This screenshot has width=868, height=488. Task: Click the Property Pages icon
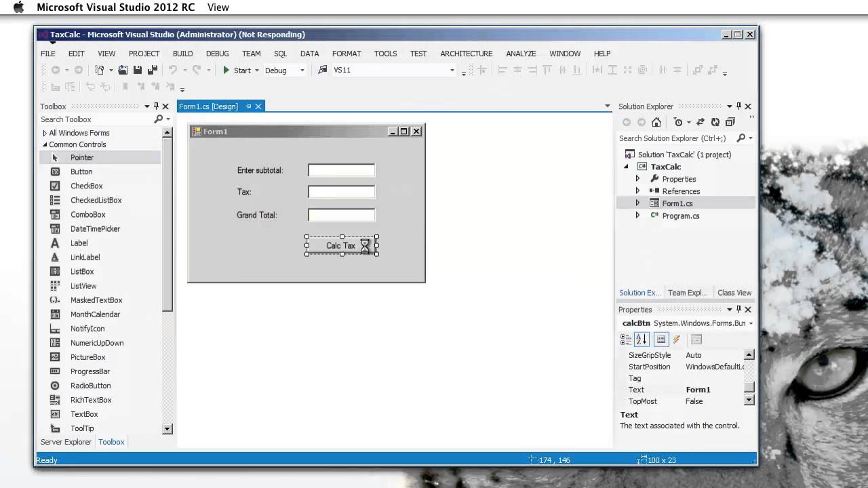pyautogui.click(x=696, y=340)
